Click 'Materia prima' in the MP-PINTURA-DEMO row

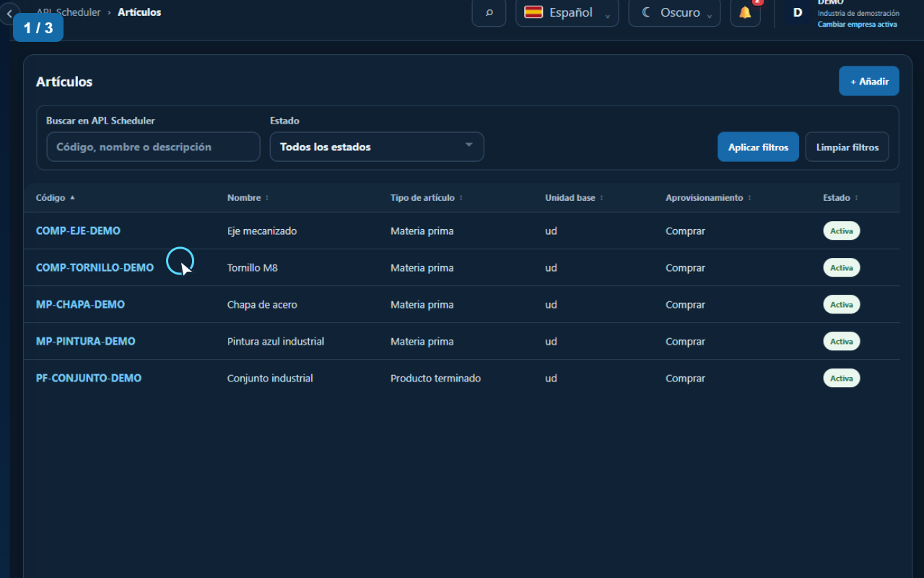click(422, 342)
